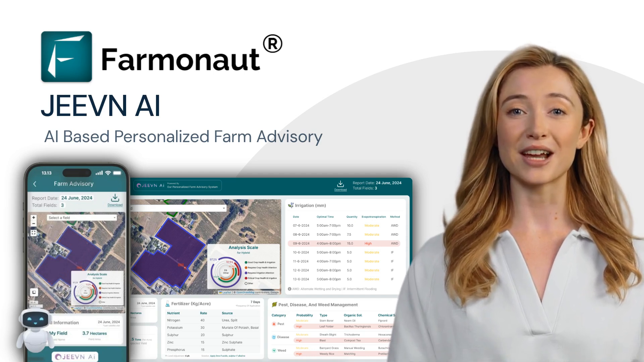This screenshot has width=644, height=362.
Task: Click the Farm Advisory menu tab
Action: click(73, 183)
